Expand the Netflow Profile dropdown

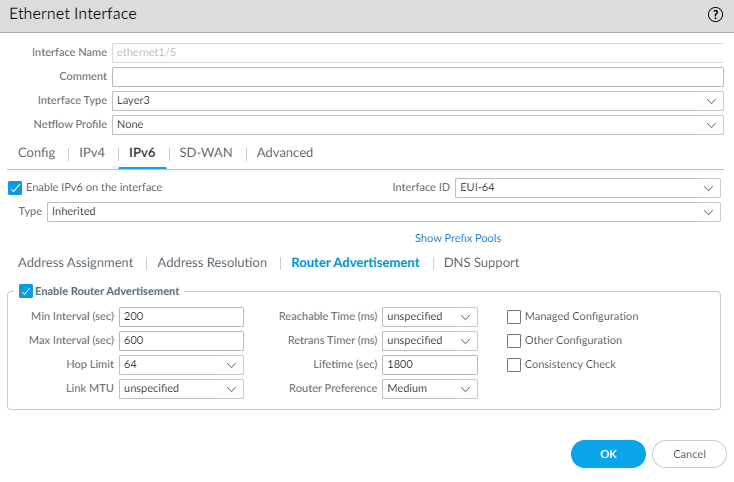tap(711, 125)
